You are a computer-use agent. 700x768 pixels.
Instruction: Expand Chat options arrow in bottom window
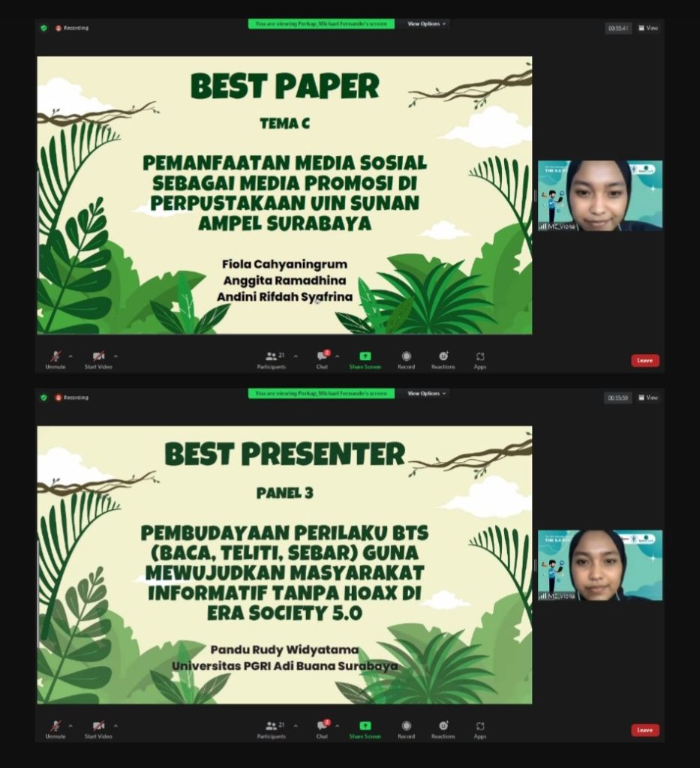(x=337, y=726)
